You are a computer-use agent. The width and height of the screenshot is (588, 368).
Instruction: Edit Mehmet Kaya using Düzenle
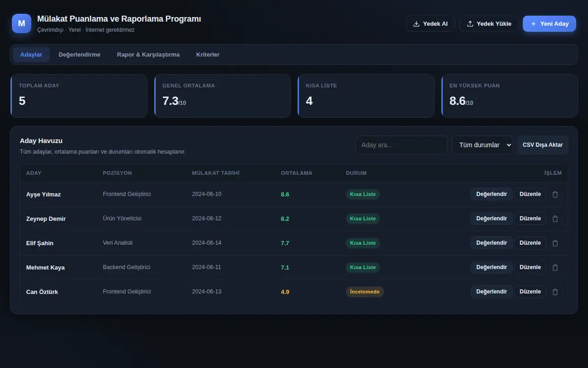coord(530,267)
